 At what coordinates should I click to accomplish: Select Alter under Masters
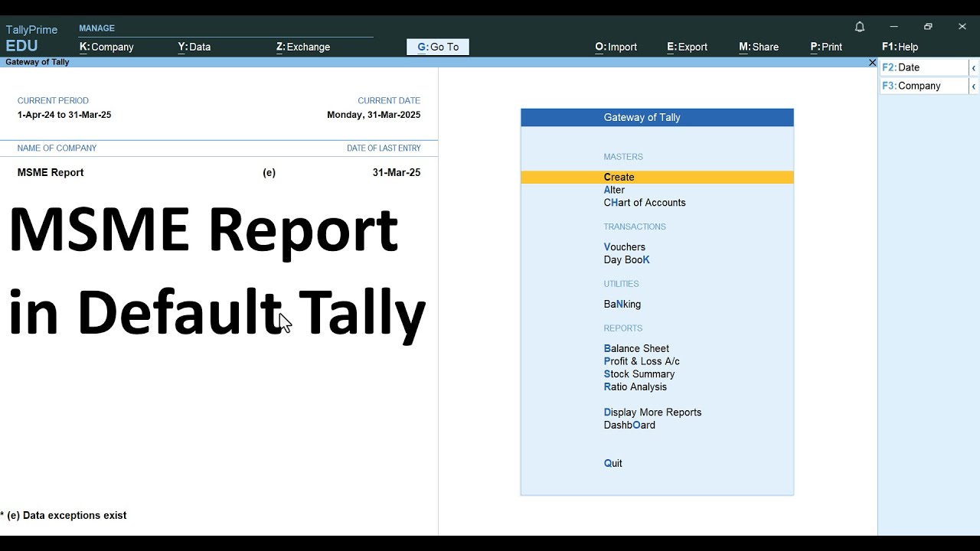[614, 190]
